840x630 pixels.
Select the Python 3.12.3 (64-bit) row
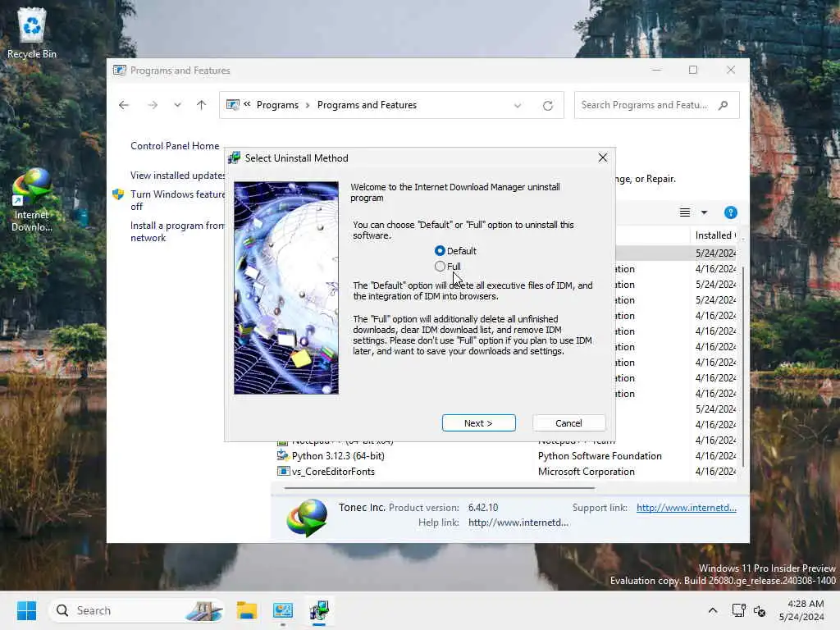point(506,456)
